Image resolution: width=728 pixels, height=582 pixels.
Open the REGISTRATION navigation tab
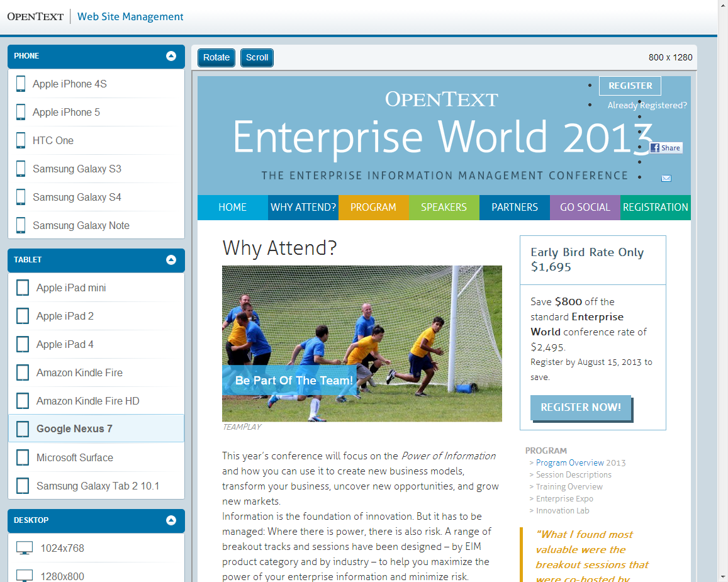click(656, 208)
